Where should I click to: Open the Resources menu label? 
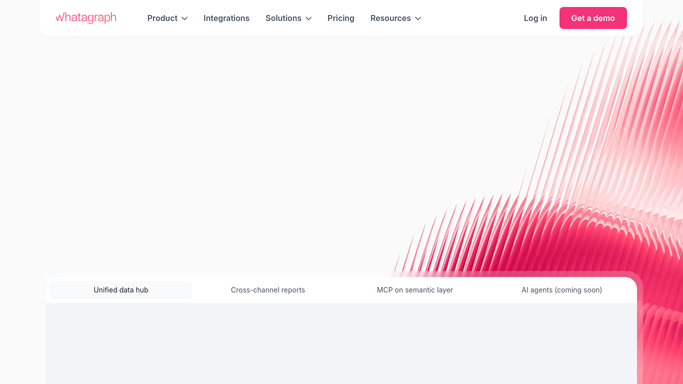coord(390,18)
